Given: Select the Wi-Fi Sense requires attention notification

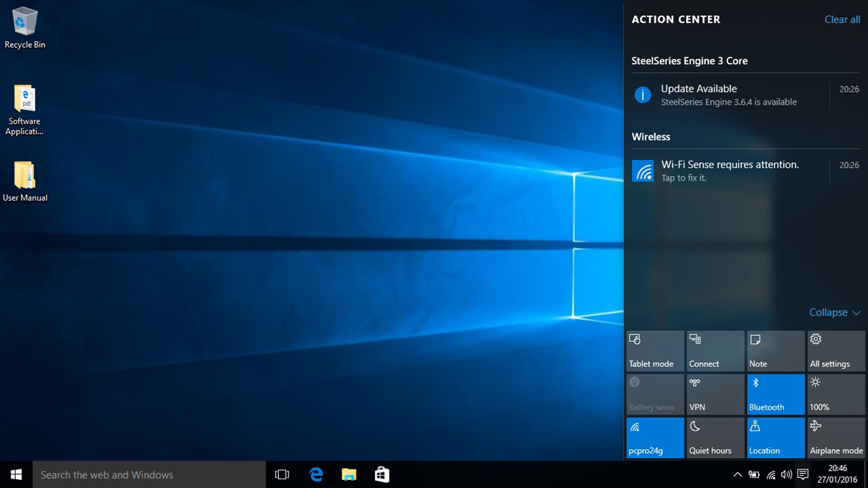Looking at the screenshot, I should pos(729,171).
